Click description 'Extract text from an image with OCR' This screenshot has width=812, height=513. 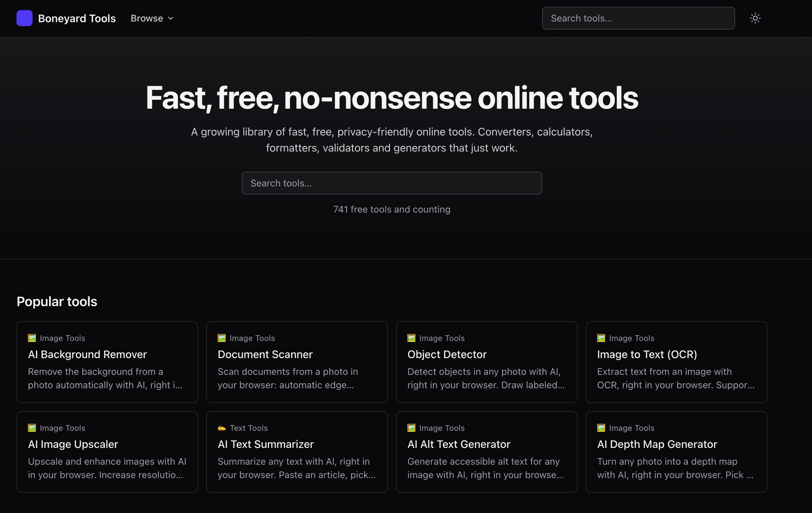tap(676, 378)
